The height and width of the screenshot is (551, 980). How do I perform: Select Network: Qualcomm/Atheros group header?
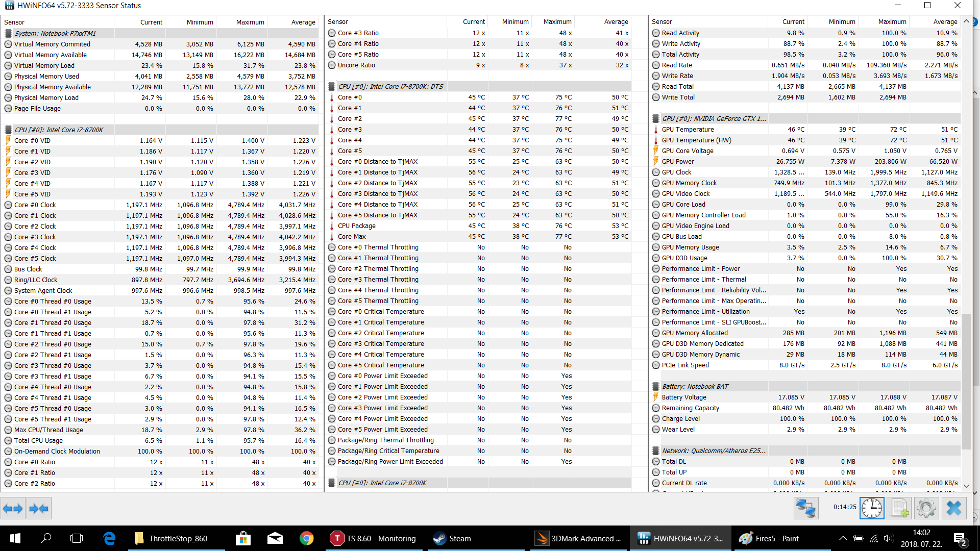pos(806,450)
